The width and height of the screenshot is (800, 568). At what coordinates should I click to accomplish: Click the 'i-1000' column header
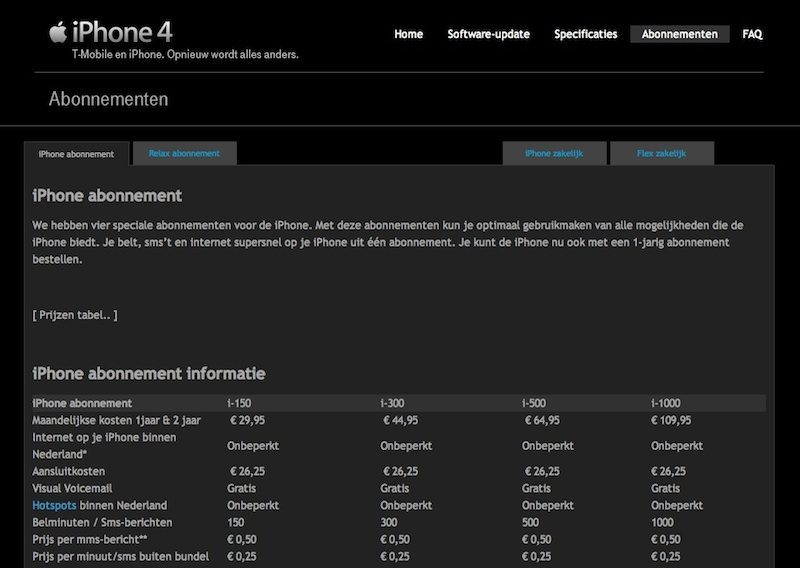point(666,403)
